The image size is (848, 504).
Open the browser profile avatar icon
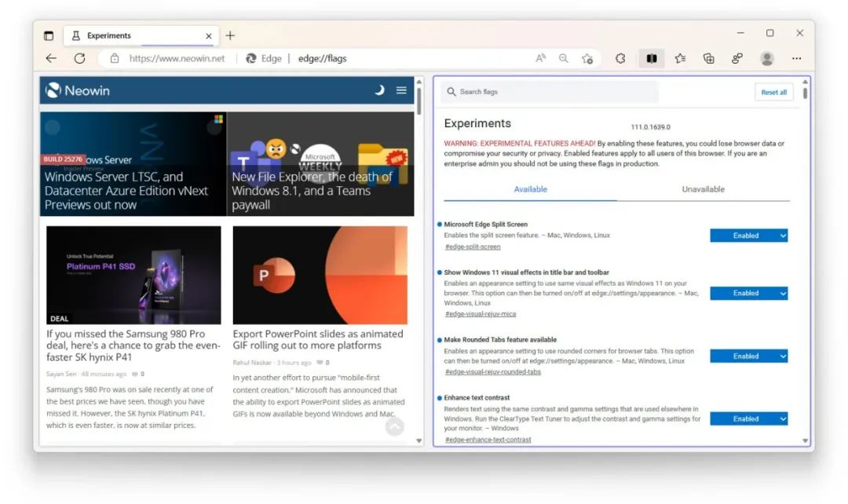click(x=766, y=58)
